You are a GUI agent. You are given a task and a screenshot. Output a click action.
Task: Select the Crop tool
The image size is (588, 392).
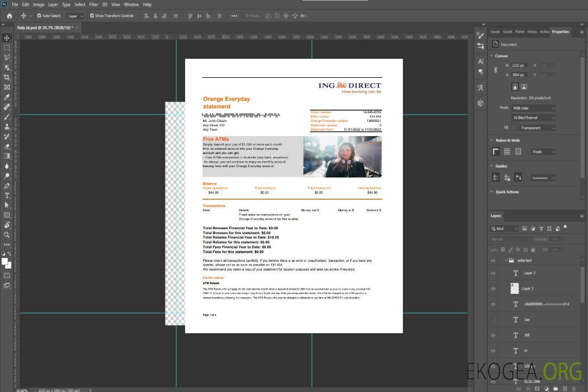point(7,77)
